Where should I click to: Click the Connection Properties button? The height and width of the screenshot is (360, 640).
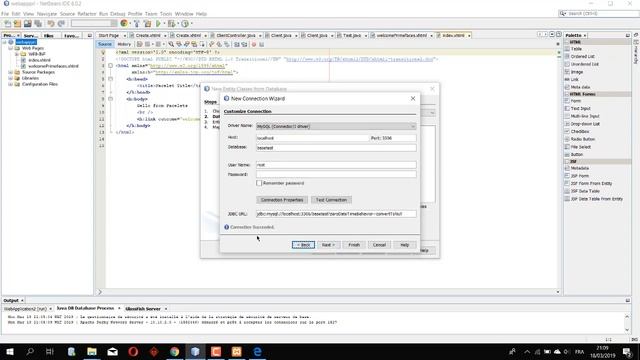(282, 200)
